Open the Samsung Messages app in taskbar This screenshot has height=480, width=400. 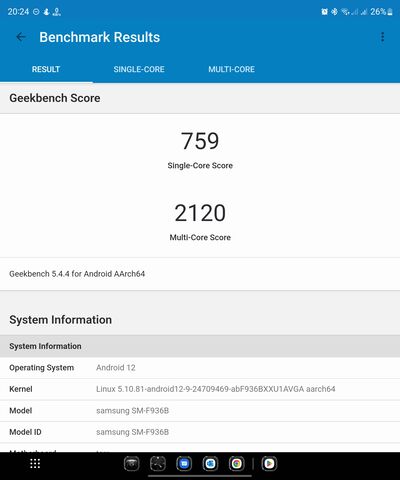tap(184, 464)
